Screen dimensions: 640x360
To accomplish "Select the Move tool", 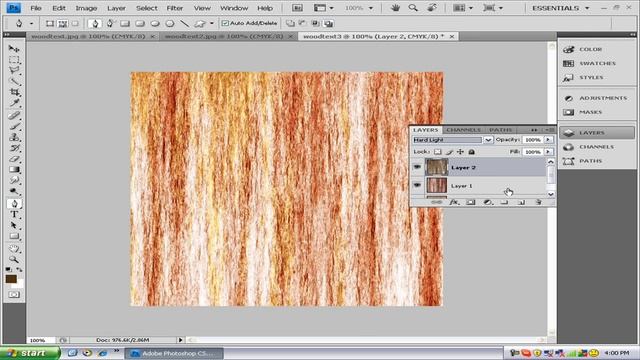I will pos(14,49).
